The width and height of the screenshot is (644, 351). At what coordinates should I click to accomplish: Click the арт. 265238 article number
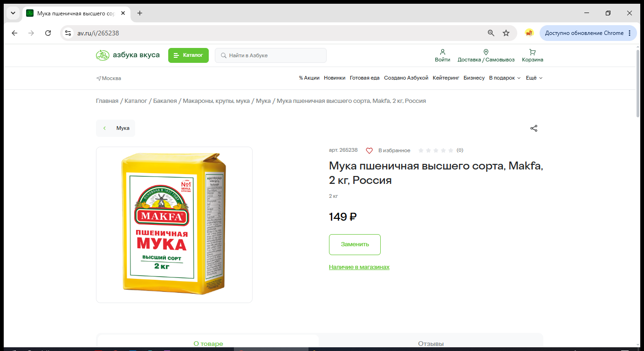[x=343, y=150]
